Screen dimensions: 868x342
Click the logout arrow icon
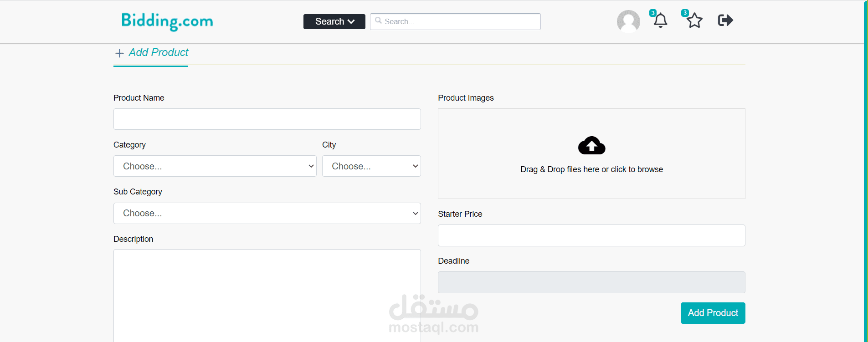[x=725, y=20]
